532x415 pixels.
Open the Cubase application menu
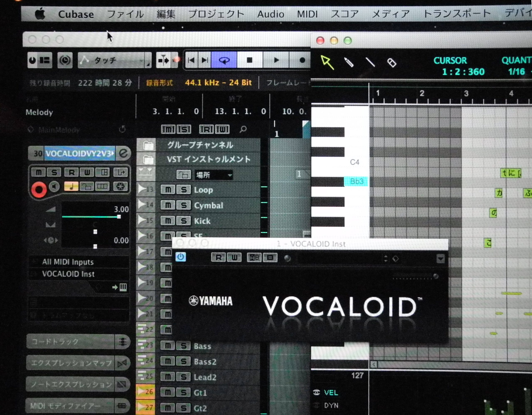pyautogui.click(x=76, y=14)
